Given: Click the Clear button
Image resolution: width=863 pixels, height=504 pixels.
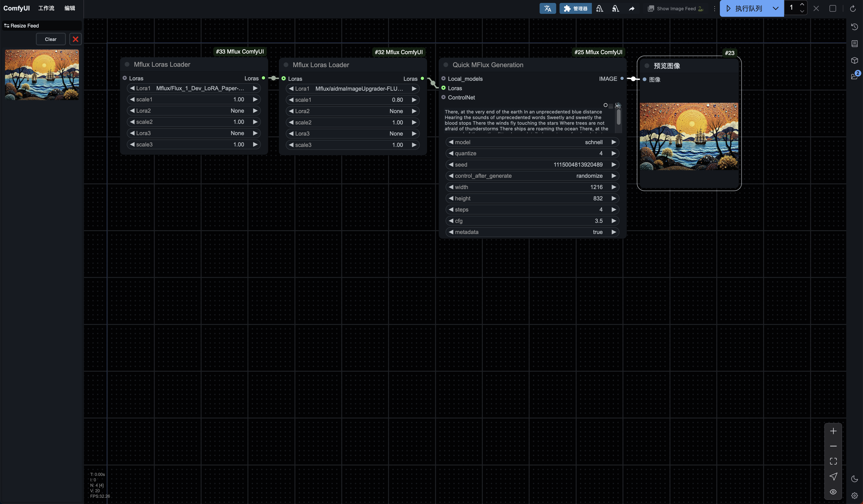Looking at the screenshot, I should pyautogui.click(x=51, y=39).
